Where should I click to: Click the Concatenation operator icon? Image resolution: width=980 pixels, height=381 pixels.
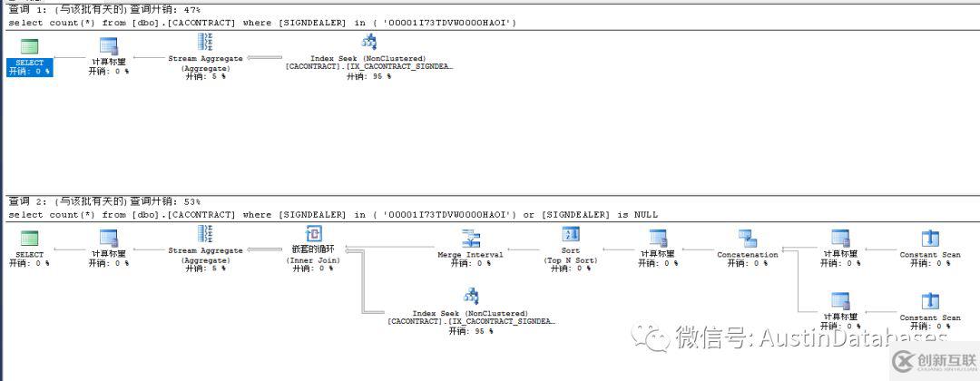[748, 239]
